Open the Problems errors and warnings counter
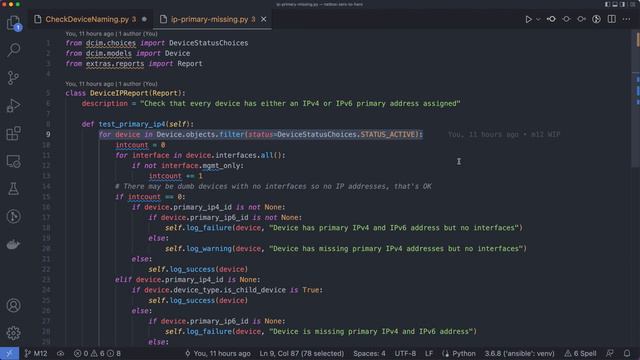640x360 pixels. click(97, 353)
